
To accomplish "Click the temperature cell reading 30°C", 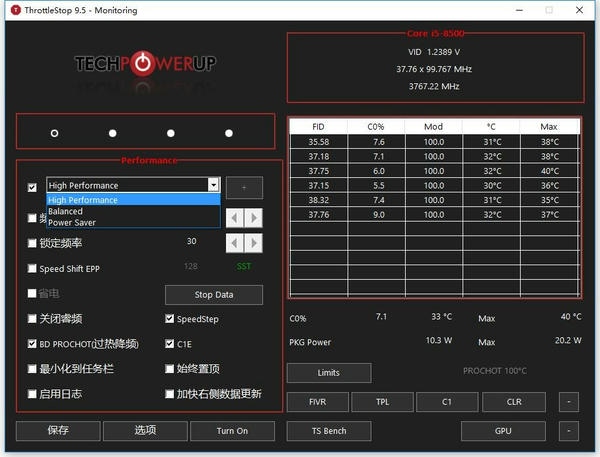I will click(x=492, y=186).
